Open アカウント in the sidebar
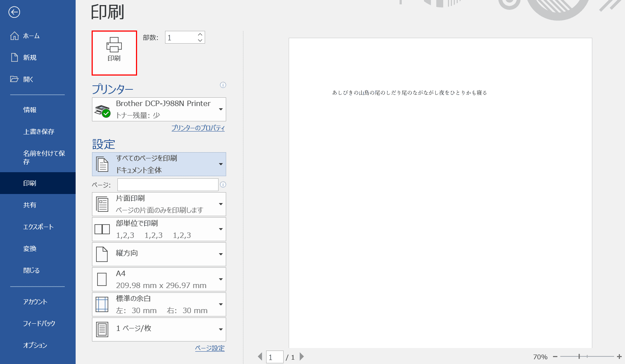625x364 pixels. (38, 302)
